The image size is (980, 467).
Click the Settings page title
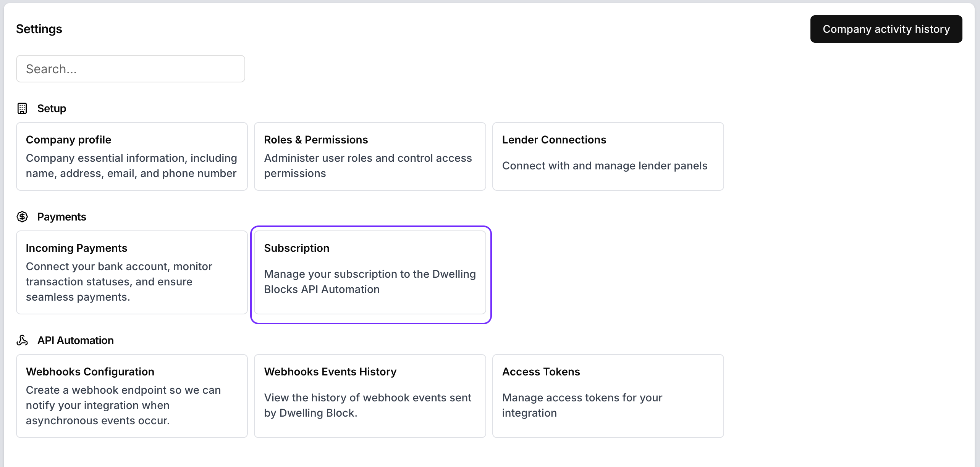[39, 29]
